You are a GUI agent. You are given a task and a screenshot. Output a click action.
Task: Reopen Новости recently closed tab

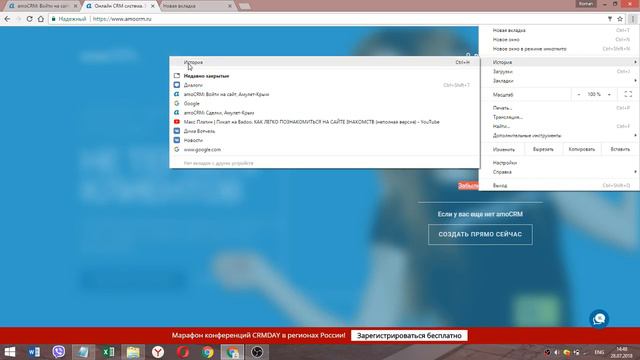(x=324, y=140)
